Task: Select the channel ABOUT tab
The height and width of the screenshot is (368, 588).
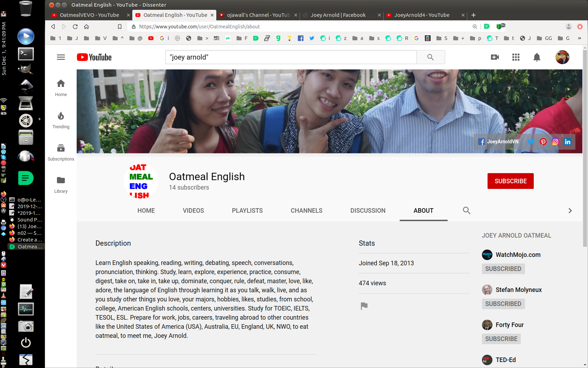Action: coord(423,211)
